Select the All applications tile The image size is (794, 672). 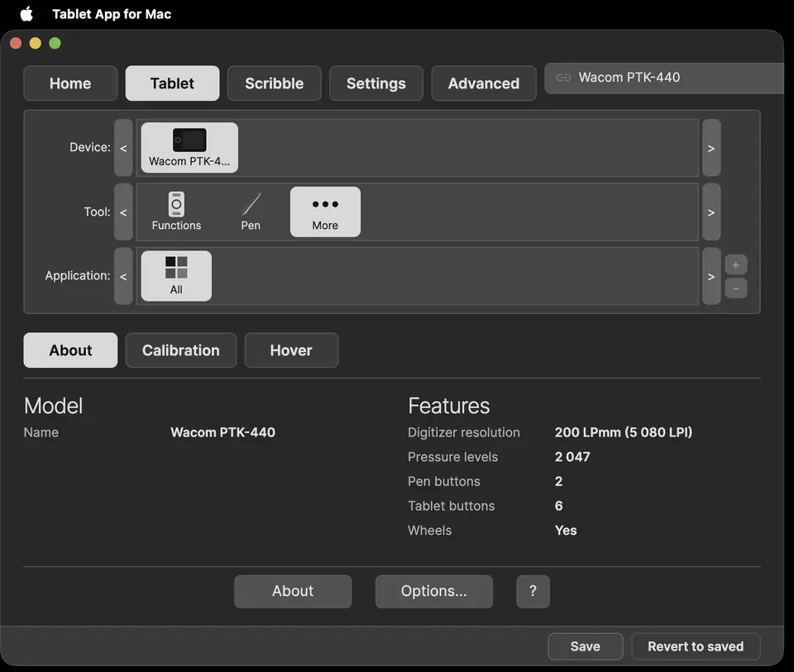coord(176,276)
